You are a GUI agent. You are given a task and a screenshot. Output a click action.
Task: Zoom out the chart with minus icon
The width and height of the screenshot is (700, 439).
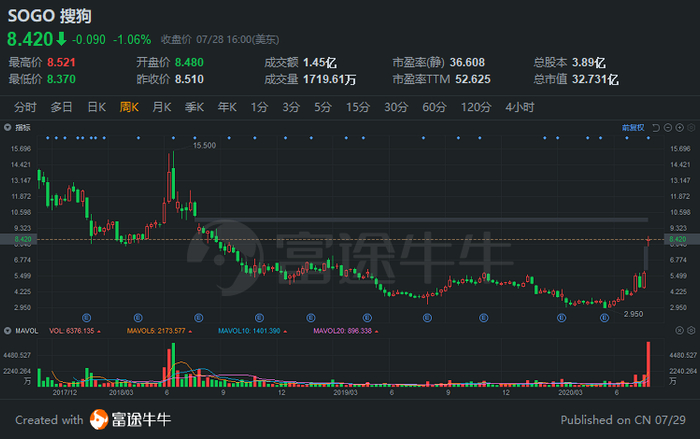pyautogui.click(x=668, y=128)
